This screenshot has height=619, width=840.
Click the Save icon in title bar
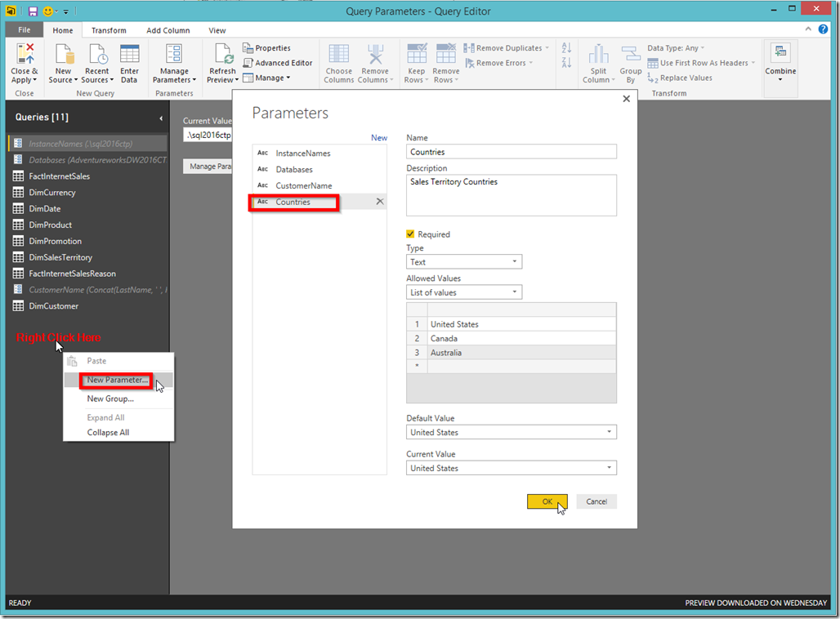tap(33, 11)
